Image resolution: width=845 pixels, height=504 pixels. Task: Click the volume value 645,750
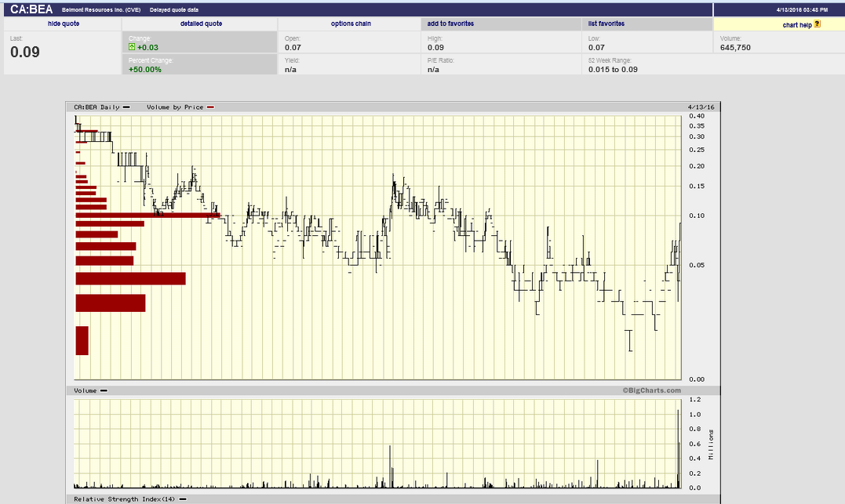(x=735, y=47)
